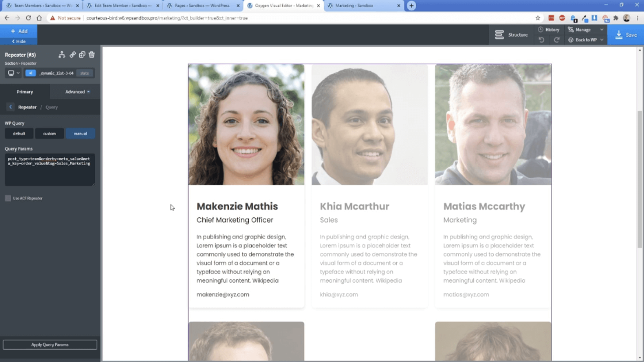Select the default WP Query option
The image size is (644, 362).
click(19, 133)
